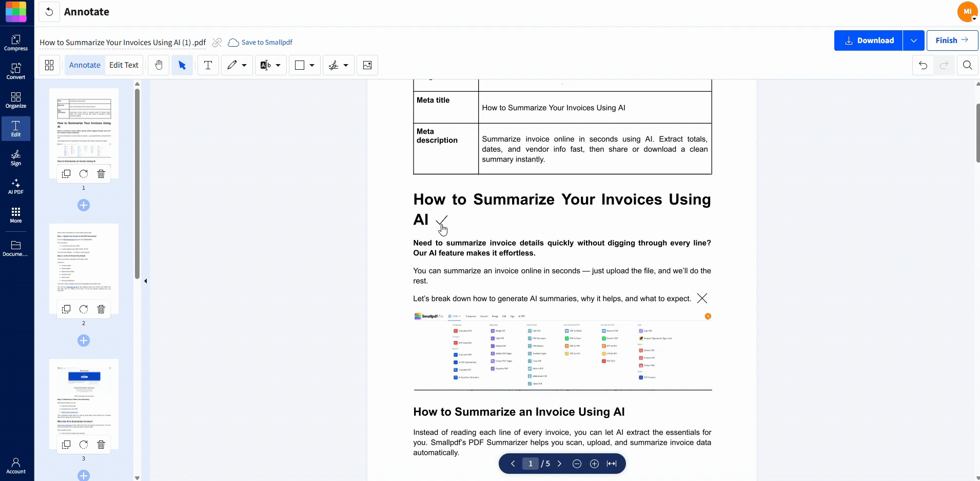Click the Finish button
Viewport: 980px width, 481px height.
[x=951, y=40]
